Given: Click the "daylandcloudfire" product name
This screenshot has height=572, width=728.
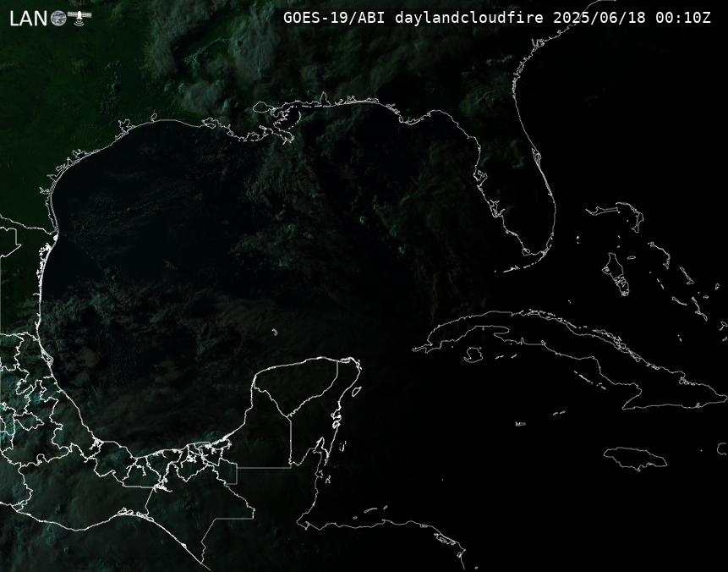Looking at the screenshot, I should 469,18.
